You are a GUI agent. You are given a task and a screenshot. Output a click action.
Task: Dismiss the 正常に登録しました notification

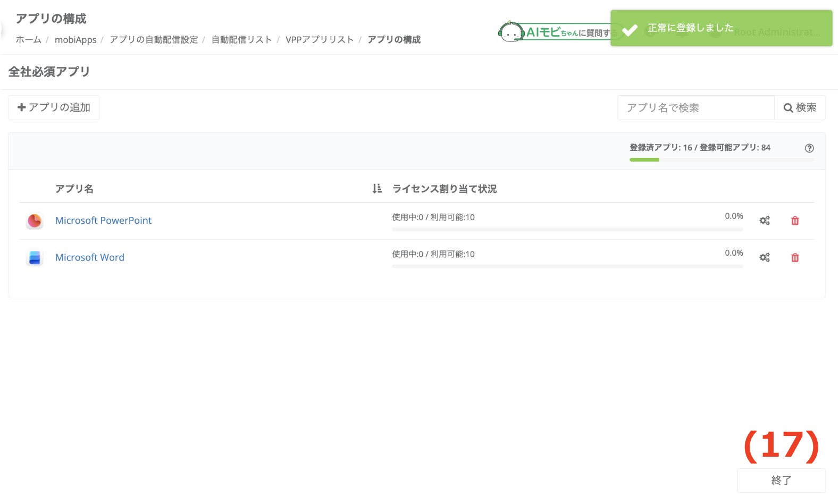click(x=721, y=28)
